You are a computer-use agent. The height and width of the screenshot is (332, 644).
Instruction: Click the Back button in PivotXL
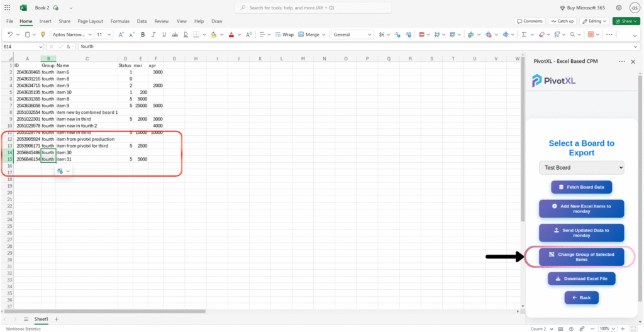(x=581, y=297)
